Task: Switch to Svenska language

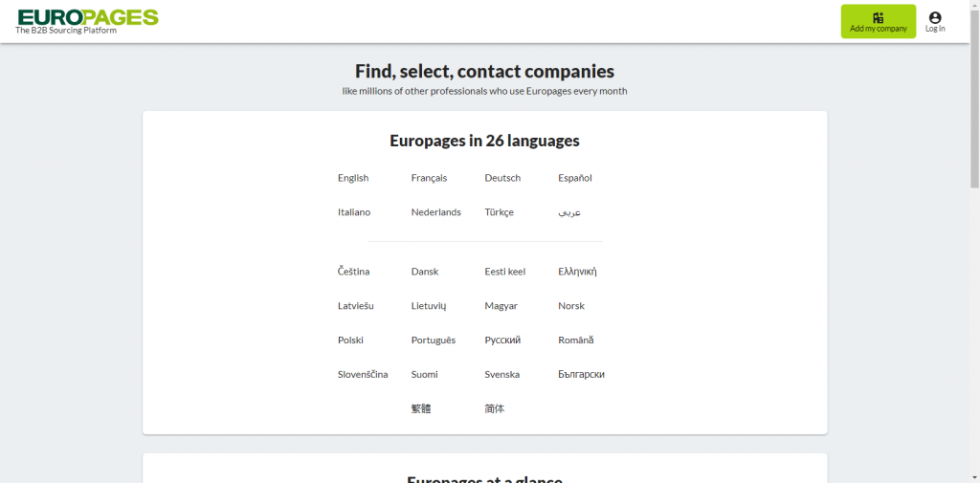Action: (x=501, y=375)
